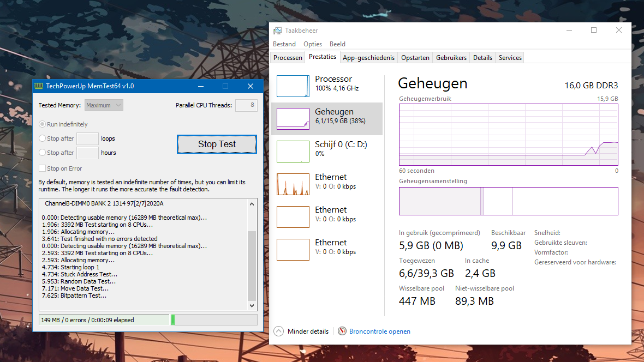This screenshot has width=644, height=362.
Task: Click the Minder details label
Action: click(308, 331)
